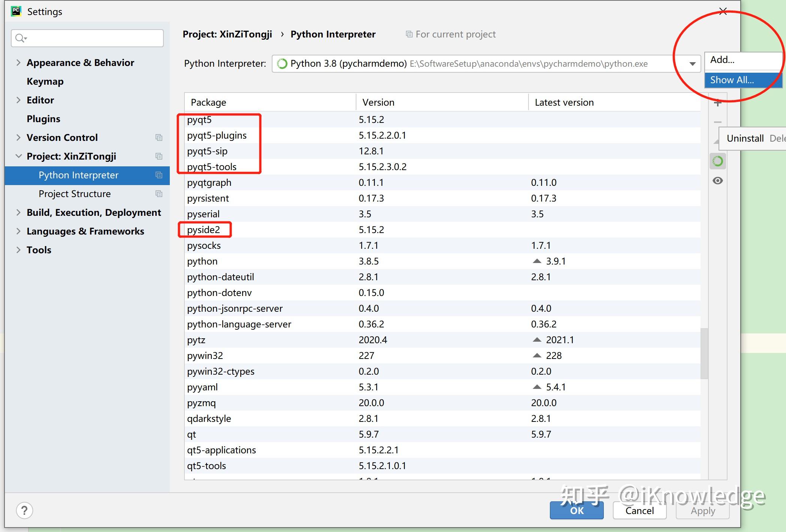Open the Tools settings category
This screenshot has width=786, height=532.
pos(39,250)
